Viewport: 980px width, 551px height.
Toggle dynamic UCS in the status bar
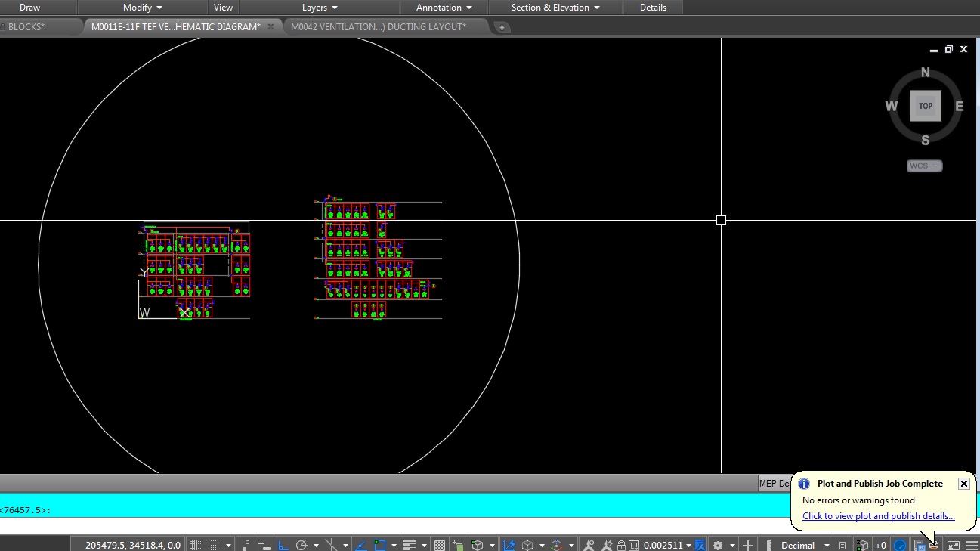pyautogui.click(x=509, y=544)
